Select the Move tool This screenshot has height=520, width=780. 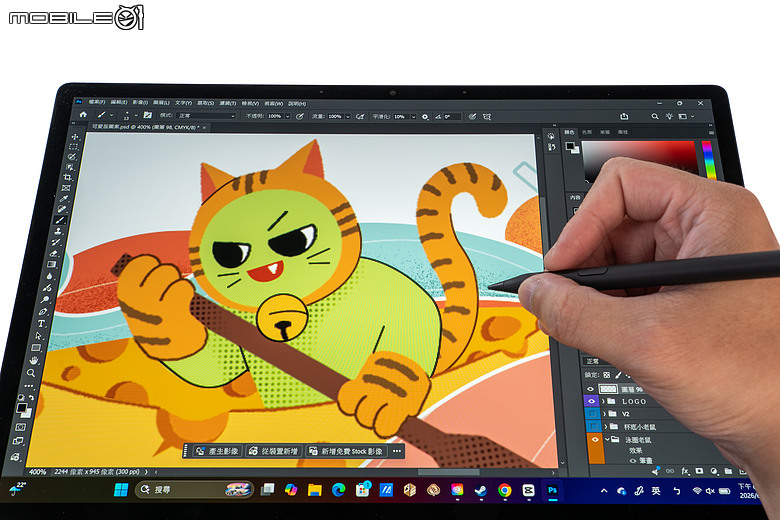[x=76, y=136]
